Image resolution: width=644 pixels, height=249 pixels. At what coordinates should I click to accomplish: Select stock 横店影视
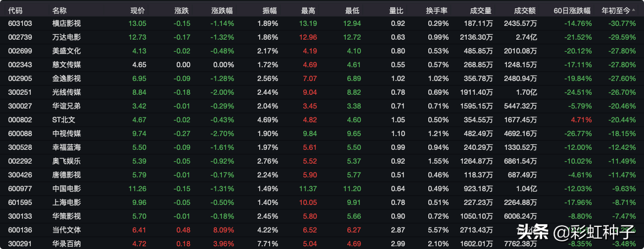(x=67, y=24)
